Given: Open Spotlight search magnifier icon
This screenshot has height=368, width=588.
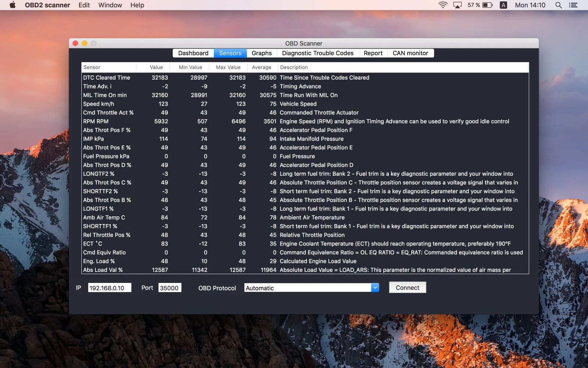Looking at the screenshot, I should tap(559, 5).
